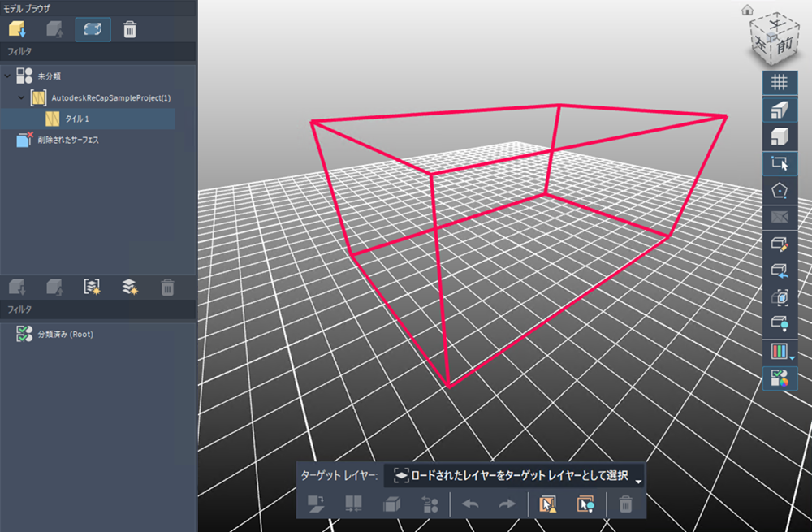
Task: Click the bracketed layers icon with star
Action: click(93, 287)
